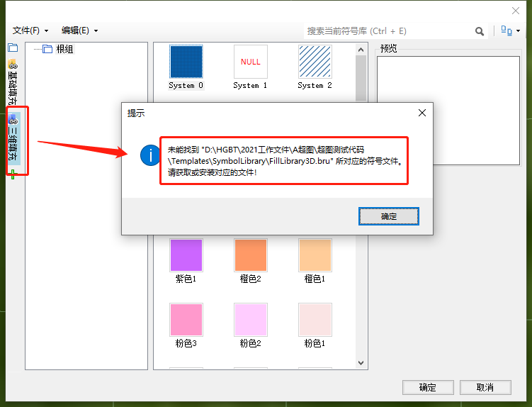532x407 pixels.
Task: Open the 编辑(E) menu
Action: coord(79,30)
